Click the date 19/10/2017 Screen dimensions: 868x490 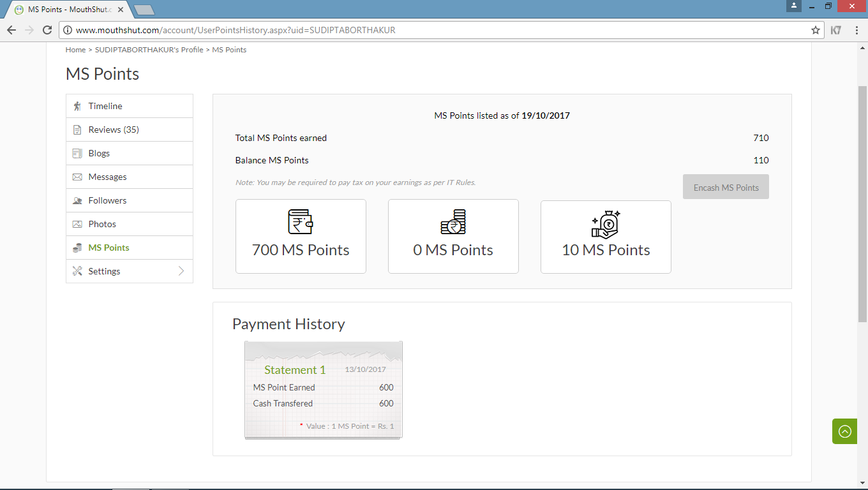click(546, 115)
